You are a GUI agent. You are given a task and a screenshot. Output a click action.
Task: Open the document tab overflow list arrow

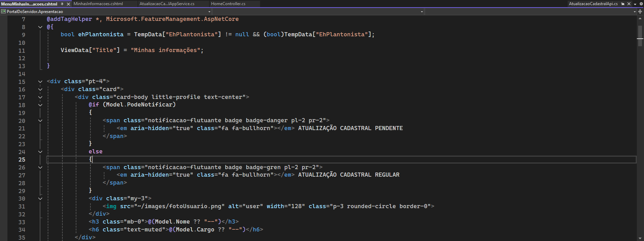(635, 4)
